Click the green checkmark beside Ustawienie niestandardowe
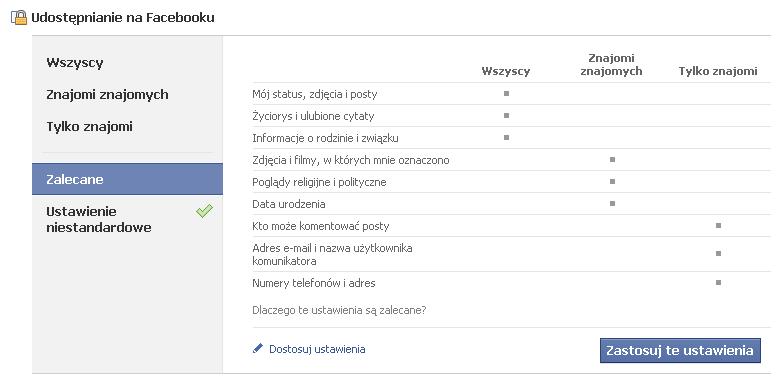 [x=204, y=211]
